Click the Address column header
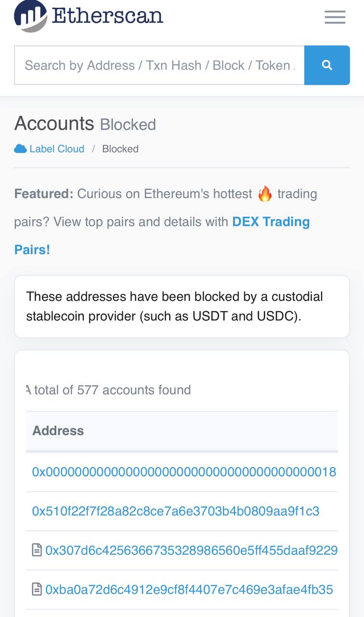364x617 pixels. click(x=58, y=430)
